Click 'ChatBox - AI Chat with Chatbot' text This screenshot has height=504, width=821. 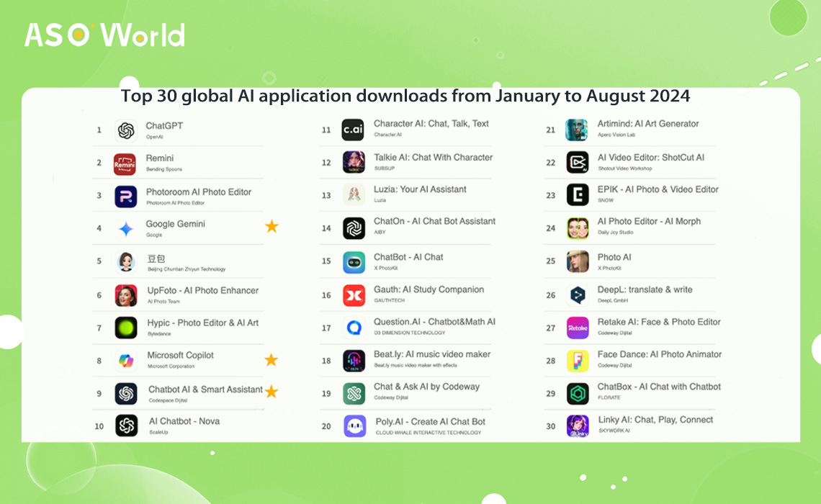(x=659, y=387)
